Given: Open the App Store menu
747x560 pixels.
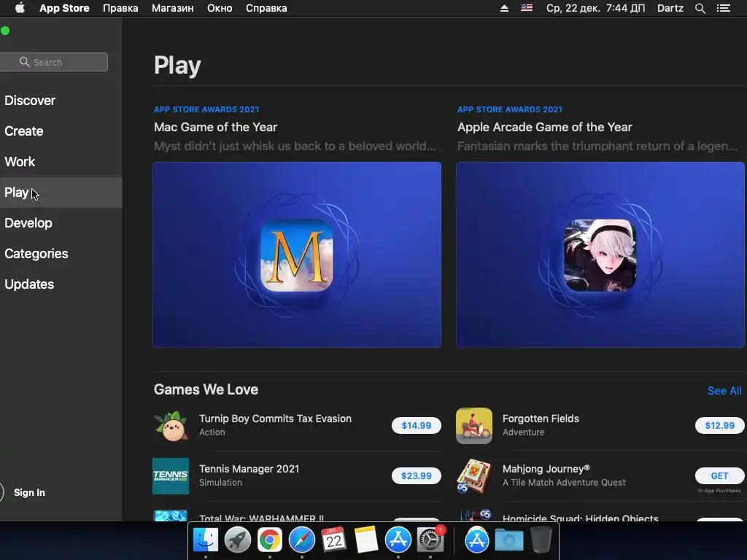Looking at the screenshot, I should tap(64, 8).
